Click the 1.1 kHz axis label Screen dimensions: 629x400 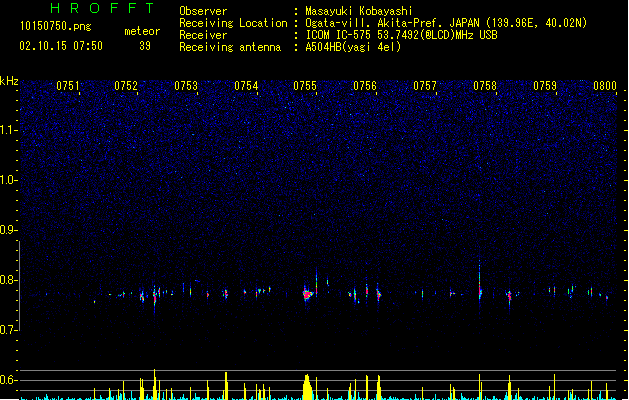[8, 130]
